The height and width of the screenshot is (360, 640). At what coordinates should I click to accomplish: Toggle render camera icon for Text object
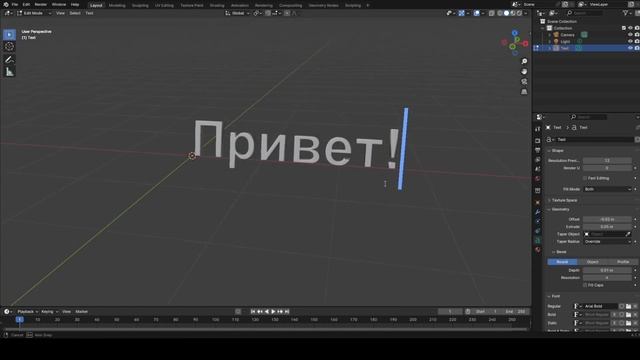(637, 48)
